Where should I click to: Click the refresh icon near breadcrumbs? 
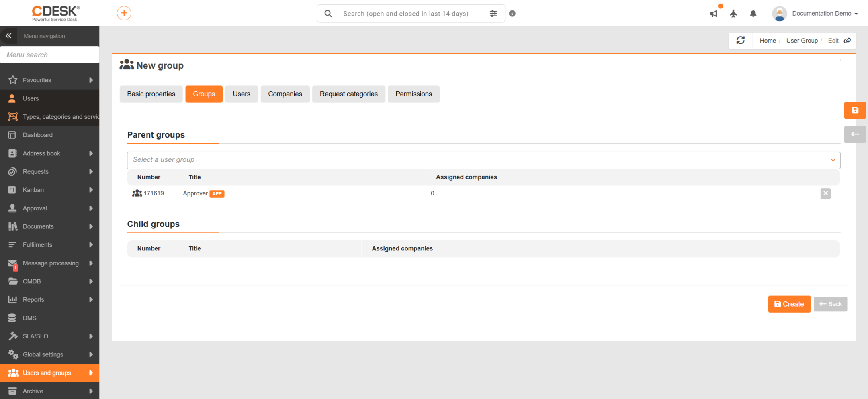pyautogui.click(x=740, y=41)
